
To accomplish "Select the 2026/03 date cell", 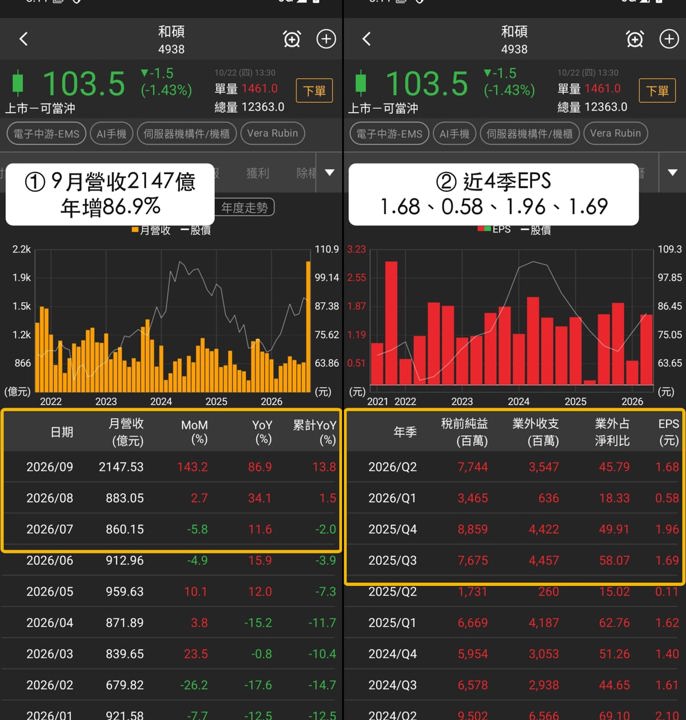I will [x=50, y=654].
